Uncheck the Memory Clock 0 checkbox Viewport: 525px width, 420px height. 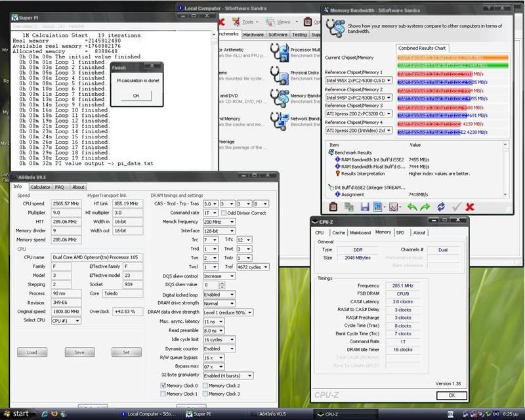(163, 385)
